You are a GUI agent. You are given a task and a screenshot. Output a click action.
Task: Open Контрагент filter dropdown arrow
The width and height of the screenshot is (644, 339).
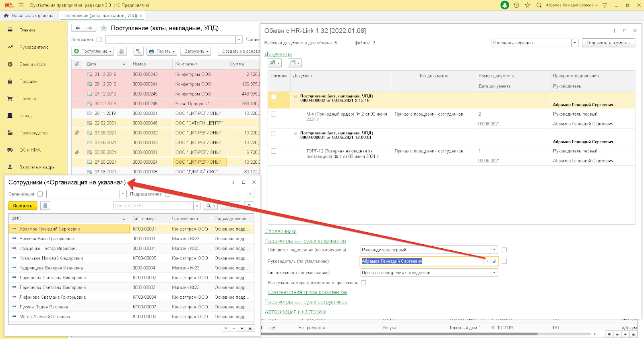[x=239, y=40]
